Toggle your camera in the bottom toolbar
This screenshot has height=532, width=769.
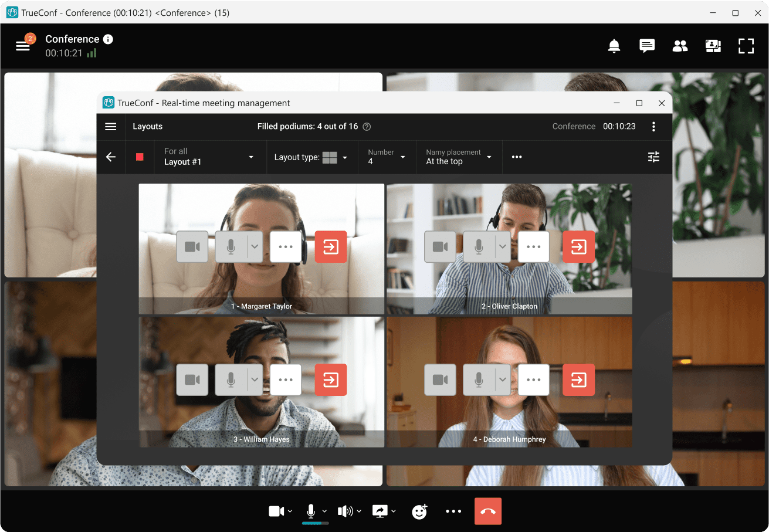pos(277,511)
